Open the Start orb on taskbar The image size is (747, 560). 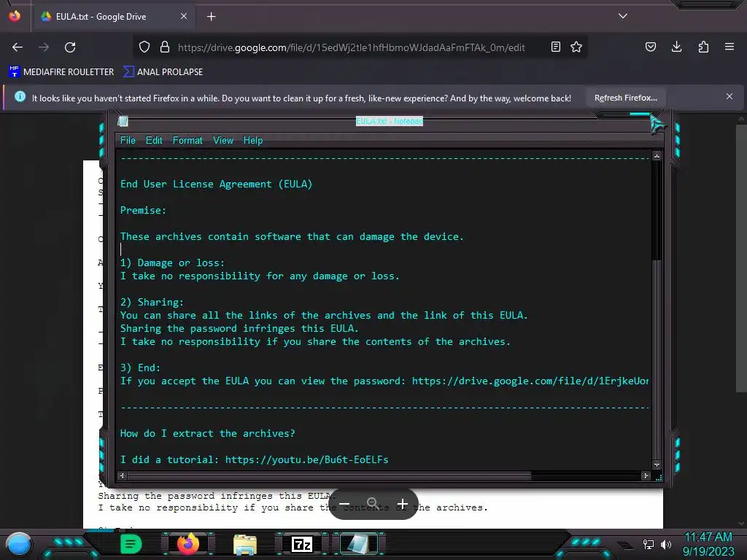click(x=18, y=544)
